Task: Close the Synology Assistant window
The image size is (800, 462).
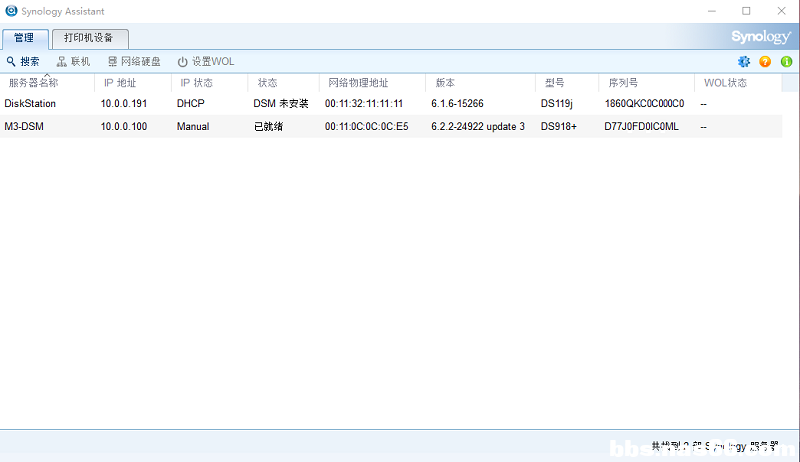Action: (x=781, y=11)
